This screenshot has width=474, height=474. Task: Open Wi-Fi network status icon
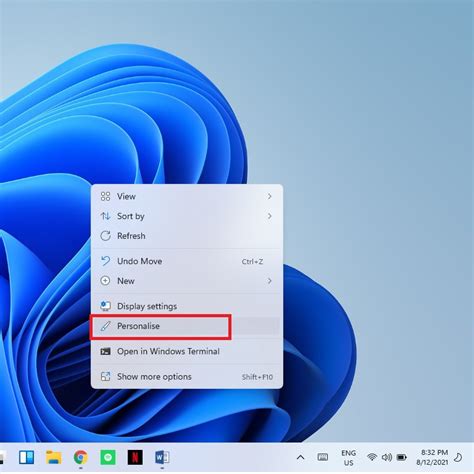click(372, 457)
